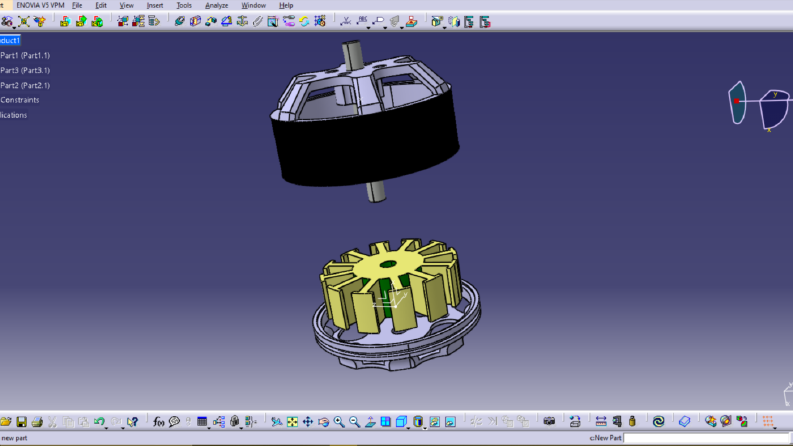Open the Shading view mode dropdown arrow
Viewport: 793px width, 446px height.
425,428
